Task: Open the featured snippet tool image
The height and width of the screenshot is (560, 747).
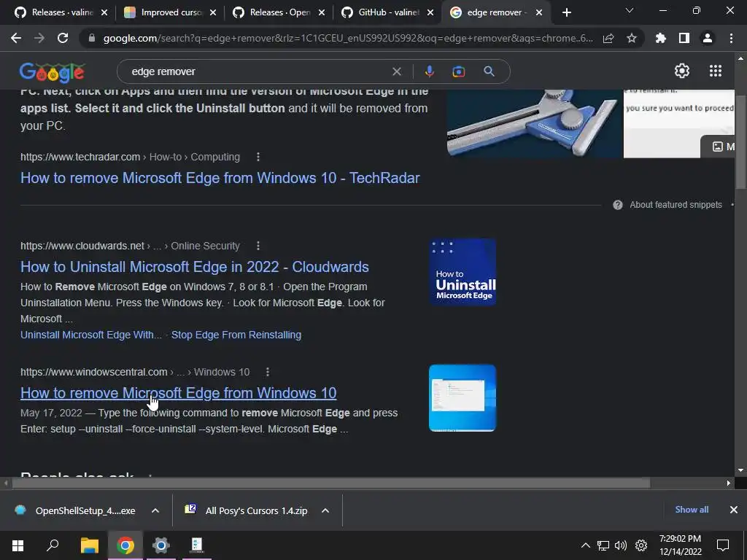Action: (535, 123)
